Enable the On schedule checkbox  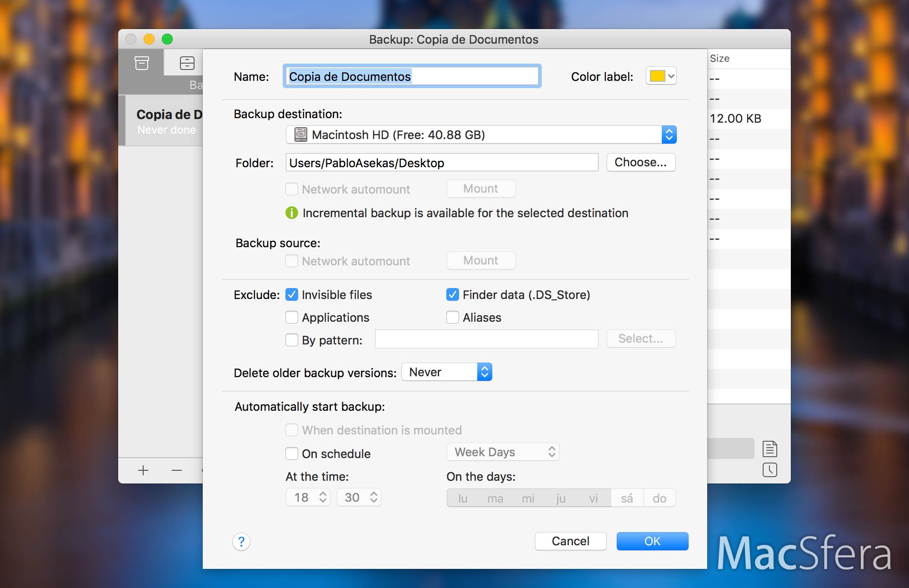tap(292, 453)
